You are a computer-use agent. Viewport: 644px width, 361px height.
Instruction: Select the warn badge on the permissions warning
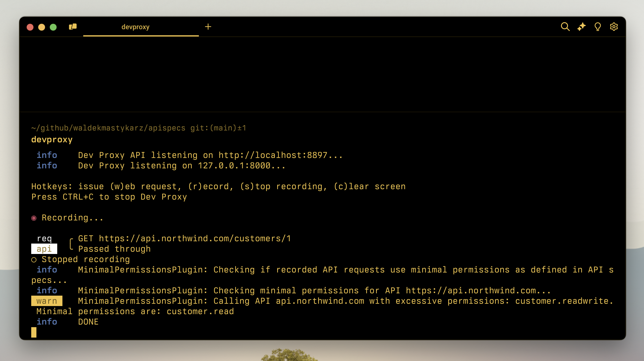tap(47, 301)
